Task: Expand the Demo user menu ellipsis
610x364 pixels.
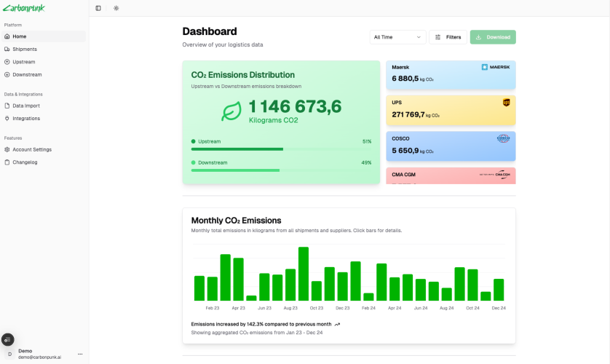Action: click(80, 354)
